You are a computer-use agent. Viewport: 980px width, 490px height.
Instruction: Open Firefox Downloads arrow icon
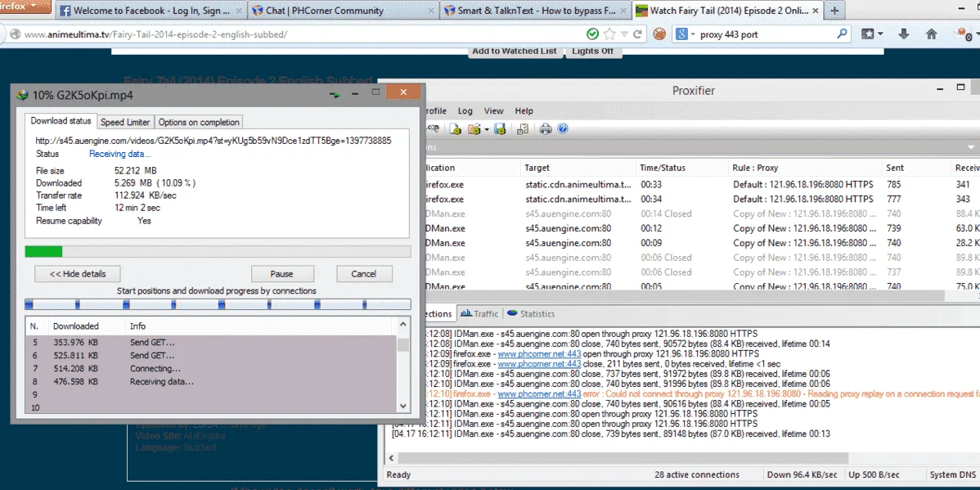tap(904, 34)
